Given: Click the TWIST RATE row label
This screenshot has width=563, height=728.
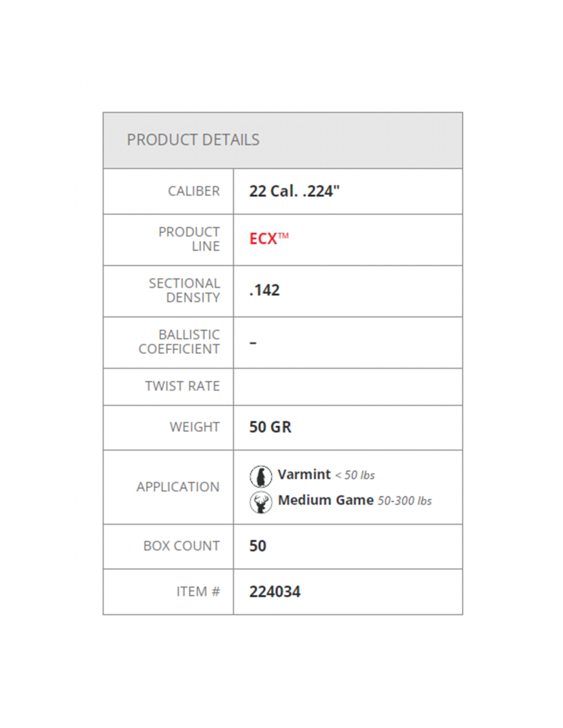Looking at the screenshot, I should [x=182, y=386].
